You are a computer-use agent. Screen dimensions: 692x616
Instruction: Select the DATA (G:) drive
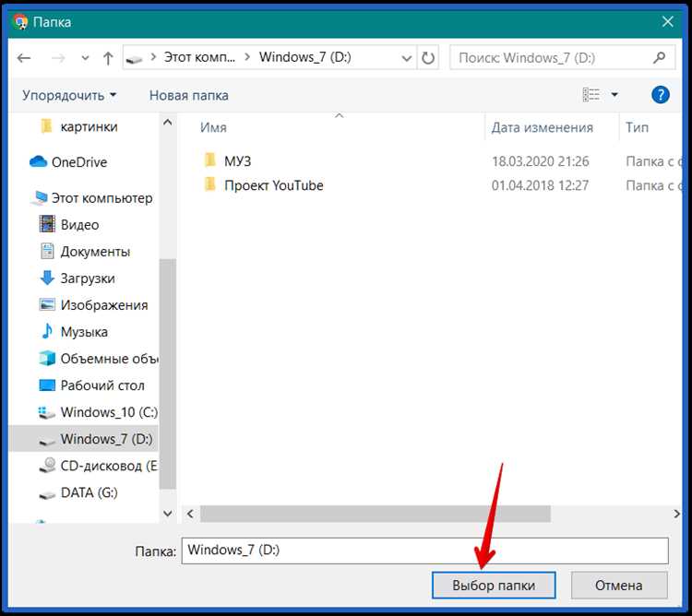(x=89, y=493)
